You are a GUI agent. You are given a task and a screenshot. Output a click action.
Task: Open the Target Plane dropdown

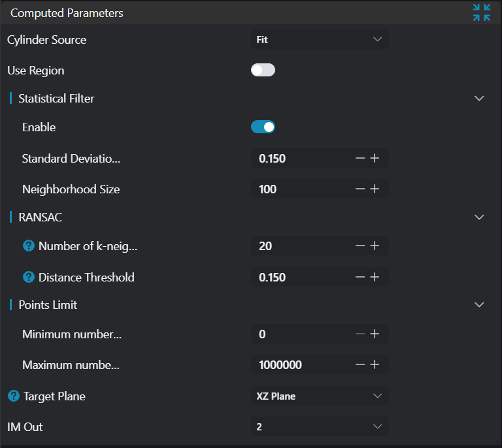click(320, 396)
